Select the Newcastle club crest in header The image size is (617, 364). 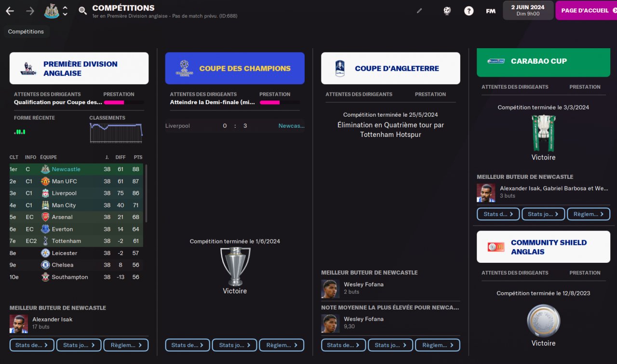pyautogui.click(x=52, y=11)
